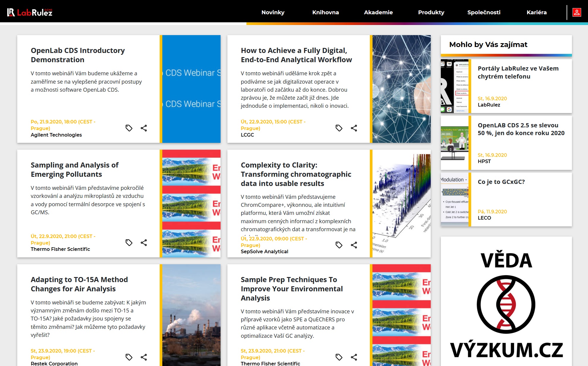
Task: Click the SepSolve Analytical organizer name
Action: 264,251
